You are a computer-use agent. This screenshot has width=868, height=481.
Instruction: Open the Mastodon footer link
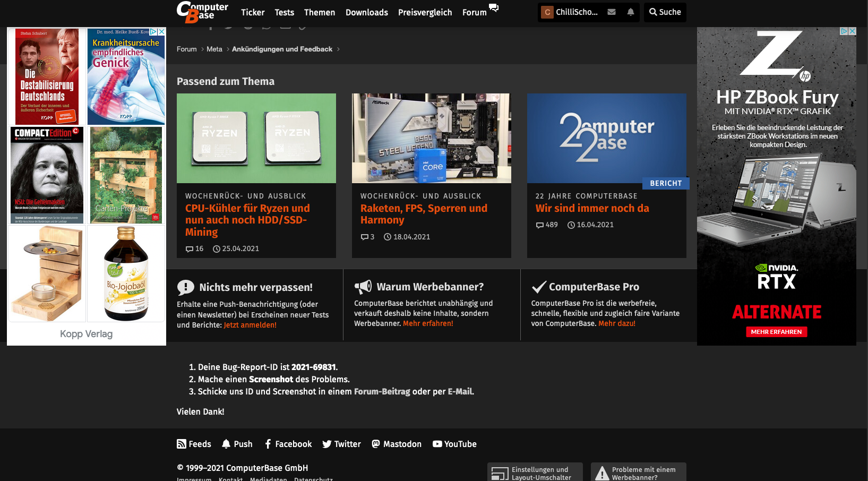pos(397,444)
